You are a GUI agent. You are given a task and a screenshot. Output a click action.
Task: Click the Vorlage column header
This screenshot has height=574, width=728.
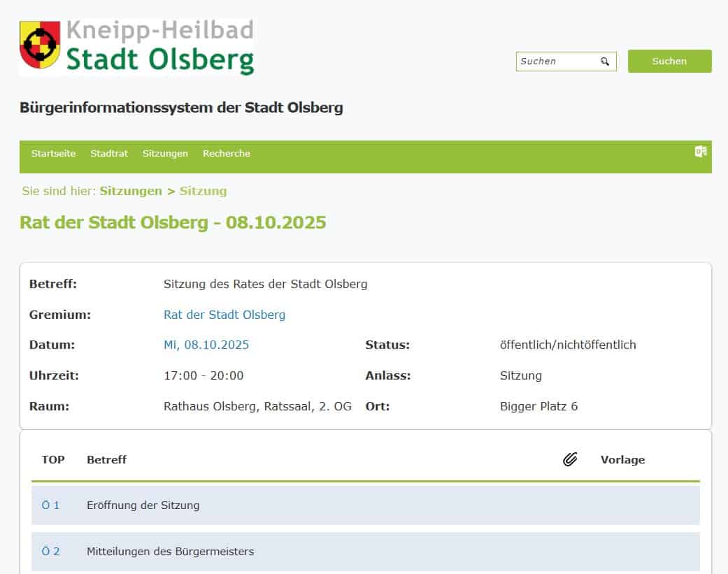pos(622,459)
